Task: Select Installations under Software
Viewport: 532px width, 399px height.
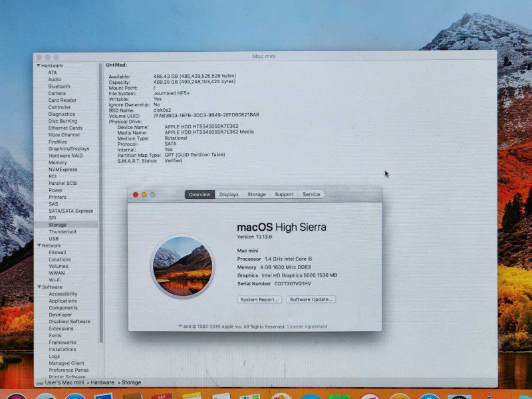Action: (63, 349)
